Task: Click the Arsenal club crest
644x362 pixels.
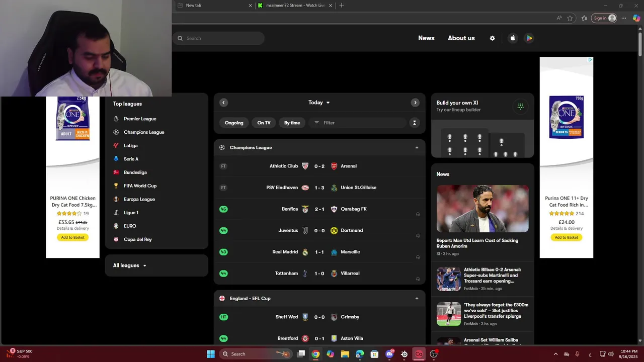Action: tap(334, 166)
